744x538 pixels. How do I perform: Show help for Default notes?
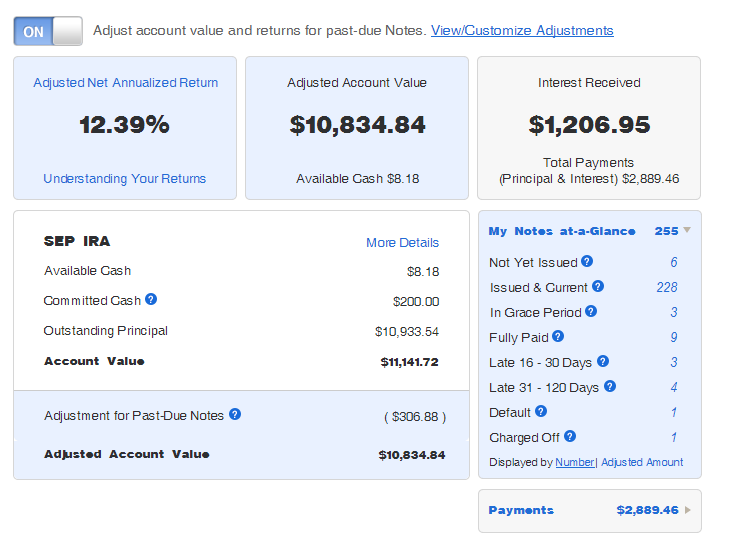pyautogui.click(x=541, y=411)
